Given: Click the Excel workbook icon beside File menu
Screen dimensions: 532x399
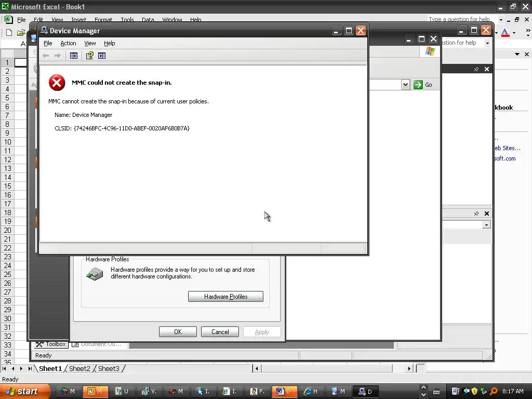Looking at the screenshot, I should [x=8, y=19].
